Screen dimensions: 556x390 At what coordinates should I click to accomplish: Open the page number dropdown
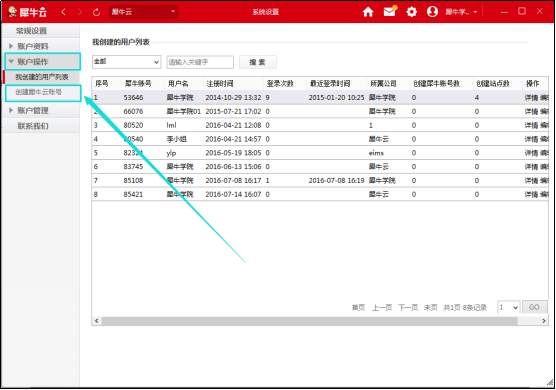[508, 307]
